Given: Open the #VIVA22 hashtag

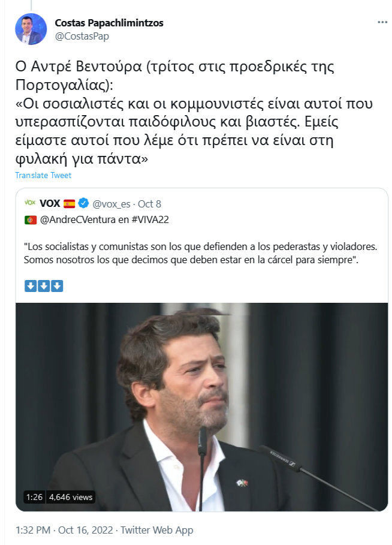Looking at the screenshot, I should click(150, 219).
